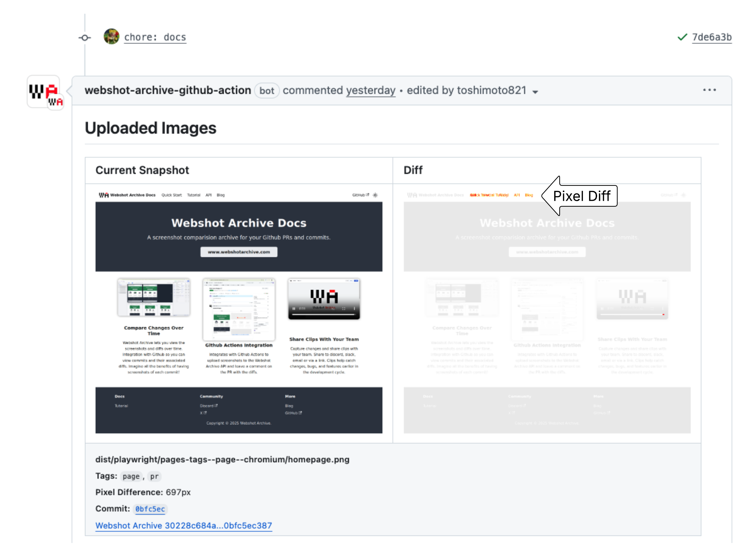
Task: Click the Discord external link icon in the footer
Action: [x=216, y=405]
